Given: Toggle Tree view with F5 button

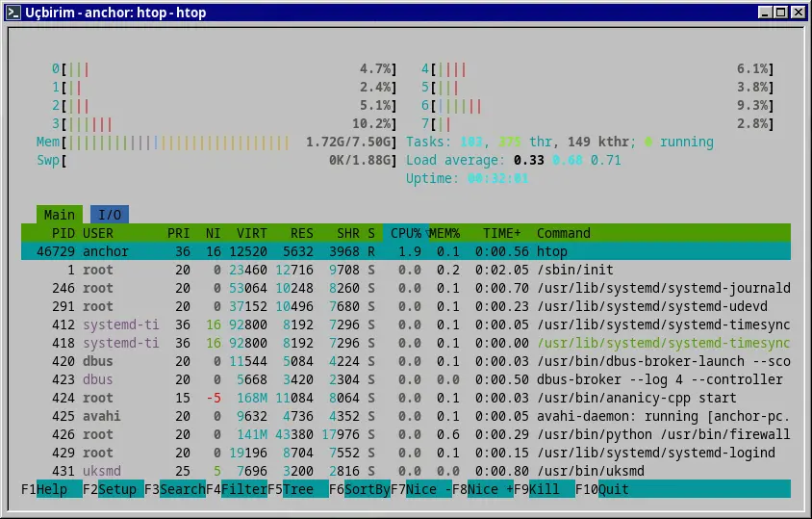Looking at the screenshot, I should tap(298, 489).
